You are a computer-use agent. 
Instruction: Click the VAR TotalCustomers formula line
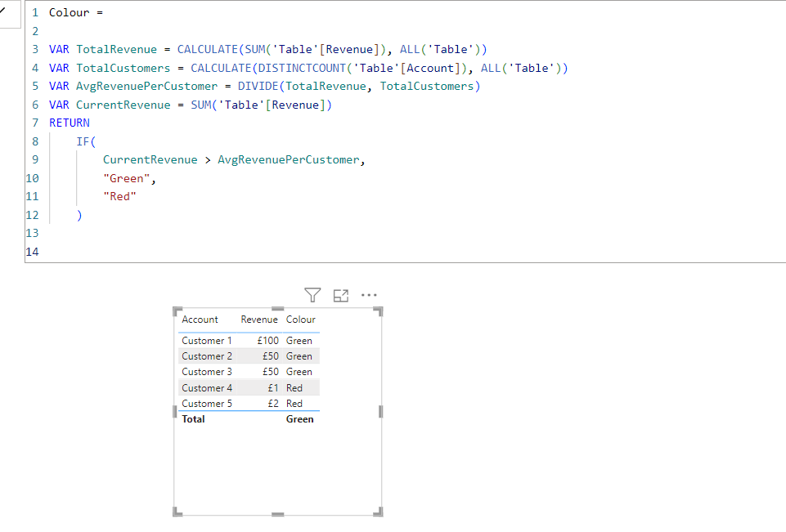[308, 68]
